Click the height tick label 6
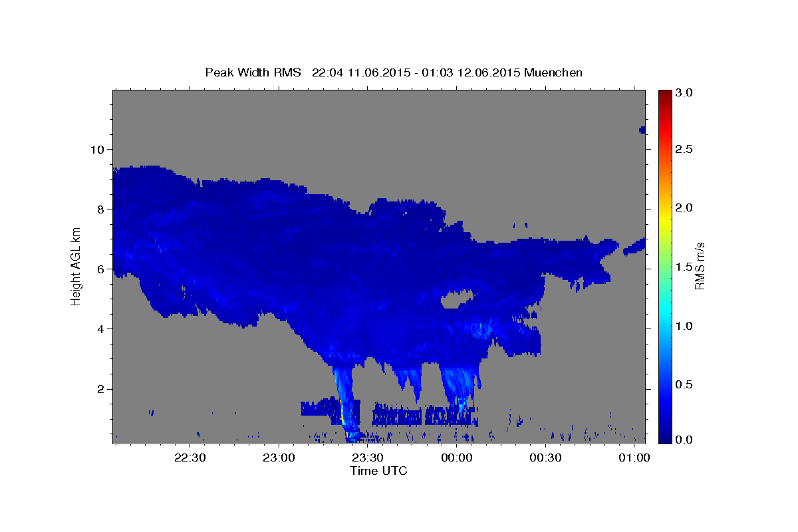 click(100, 269)
